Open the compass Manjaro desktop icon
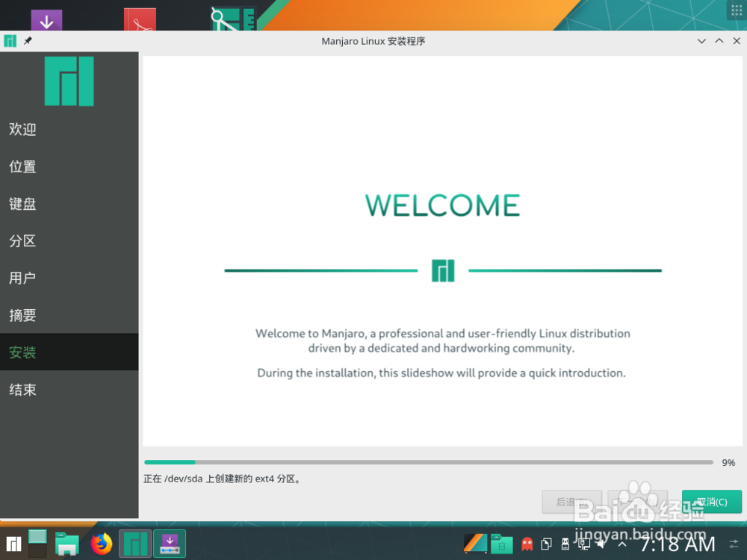This screenshot has height=560, width=747. click(x=233, y=19)
